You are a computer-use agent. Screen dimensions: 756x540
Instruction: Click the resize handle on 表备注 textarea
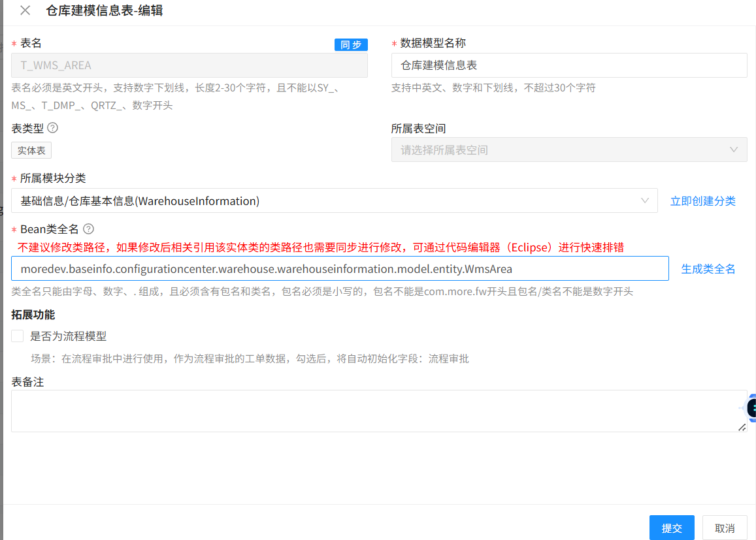pyautogui.click(x=741, y=427)
